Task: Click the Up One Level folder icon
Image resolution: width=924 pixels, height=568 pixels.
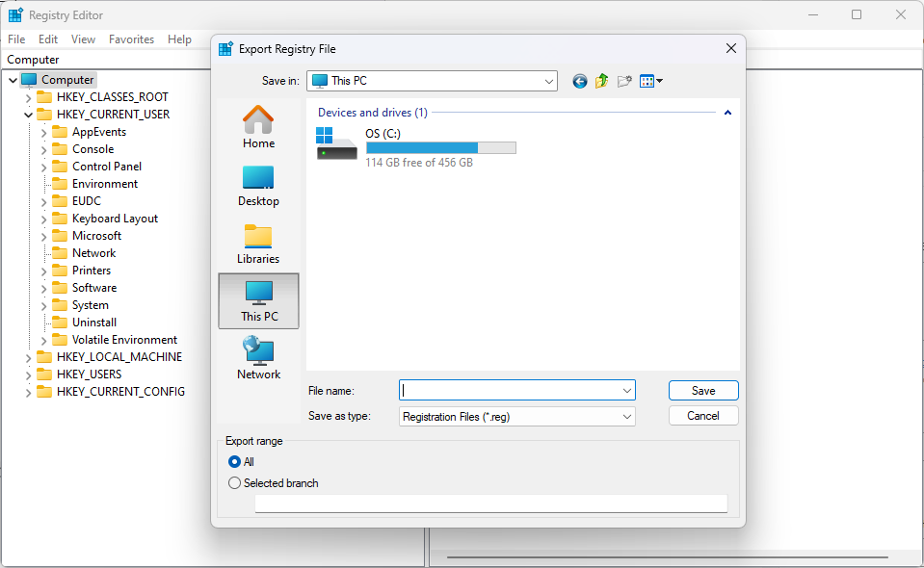Action: (602, 81)
